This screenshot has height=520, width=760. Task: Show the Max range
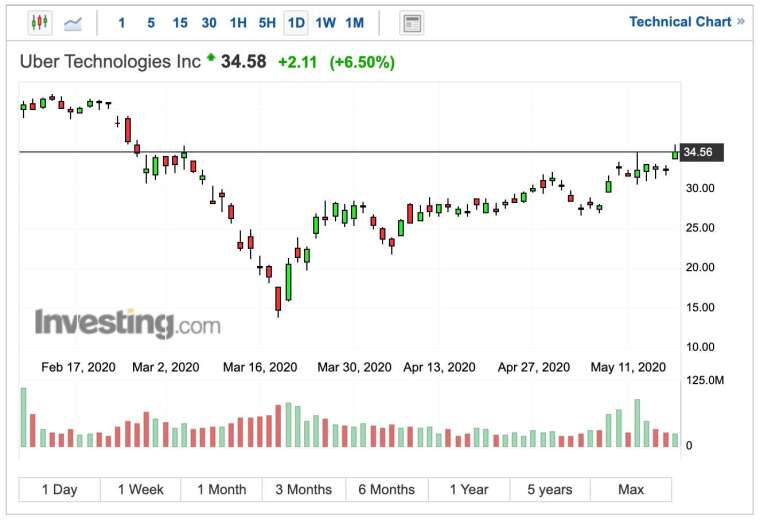(631, 489)
